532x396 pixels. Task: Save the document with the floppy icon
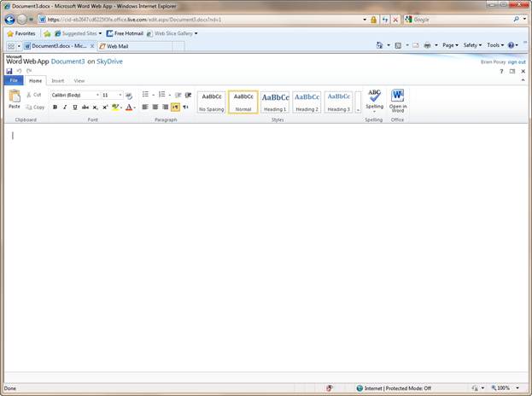(9, 71)
